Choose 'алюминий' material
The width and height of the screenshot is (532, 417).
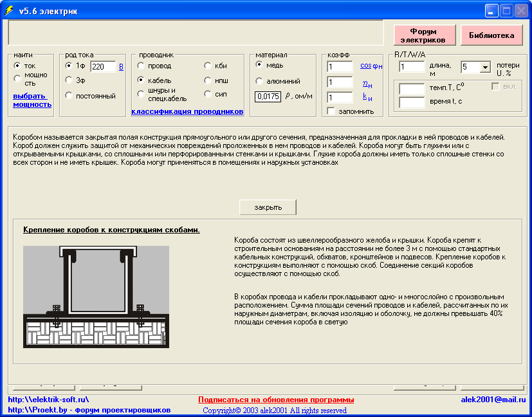coord(259,81)
